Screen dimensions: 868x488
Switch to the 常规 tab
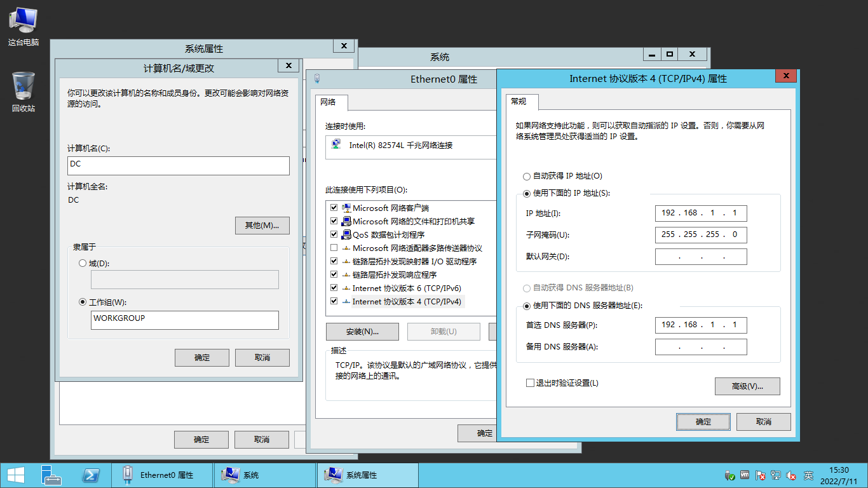pos(521,102)
